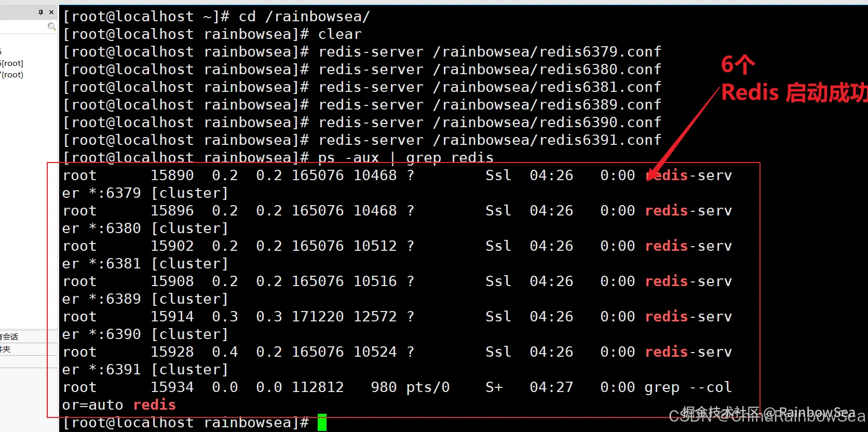The image size is (868, 432).
Task: Click the '*:6391 [cluster]' output line
Action: (145, 369)
